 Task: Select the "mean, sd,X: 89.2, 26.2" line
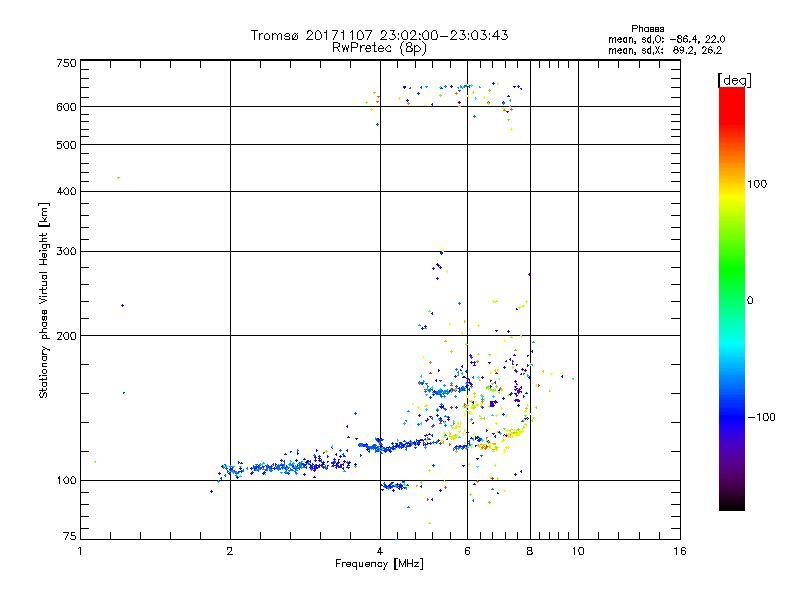665,50
